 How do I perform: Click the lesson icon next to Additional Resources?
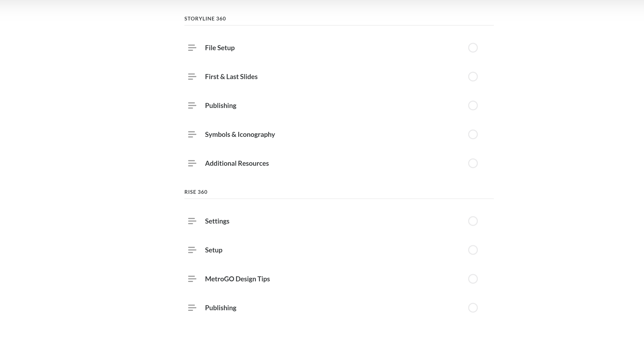pyautogui.click(x=192, y=163)
